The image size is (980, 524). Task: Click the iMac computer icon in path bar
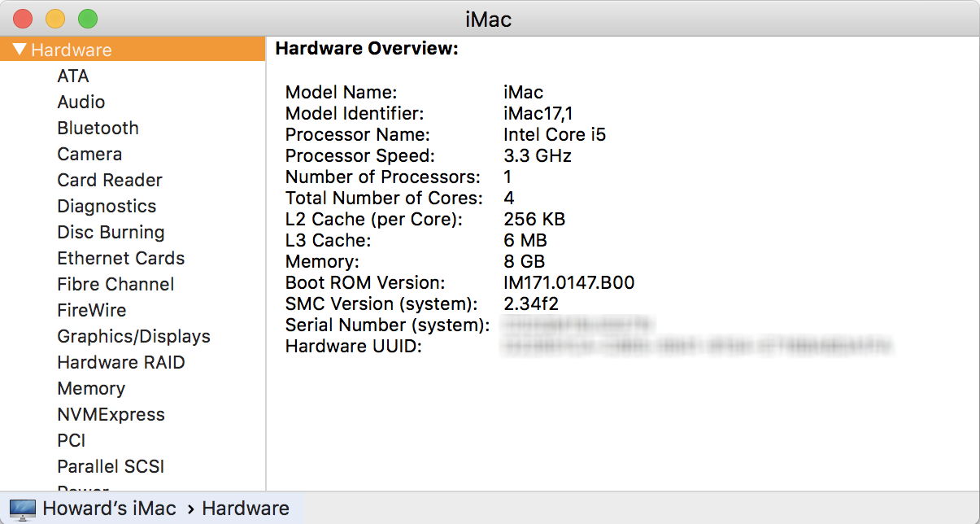click(x=22, y=509)
